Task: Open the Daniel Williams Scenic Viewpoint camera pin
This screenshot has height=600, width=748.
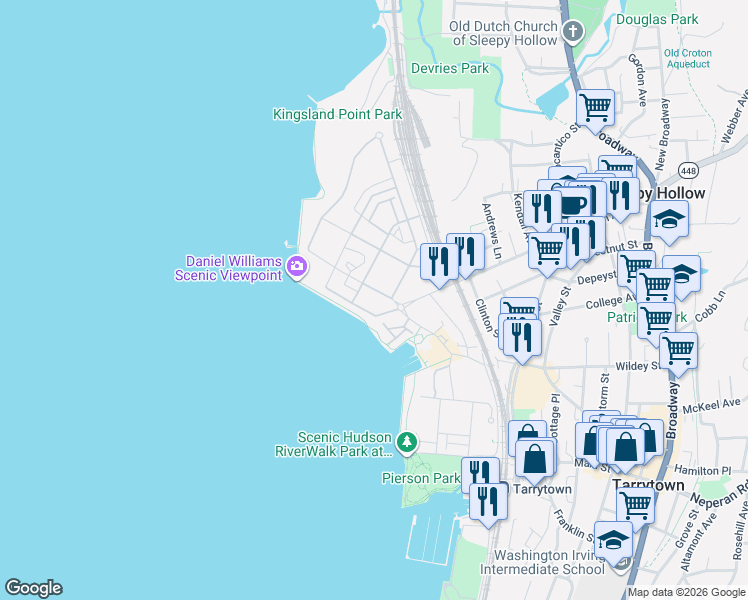Action: [x=297, y=267]
